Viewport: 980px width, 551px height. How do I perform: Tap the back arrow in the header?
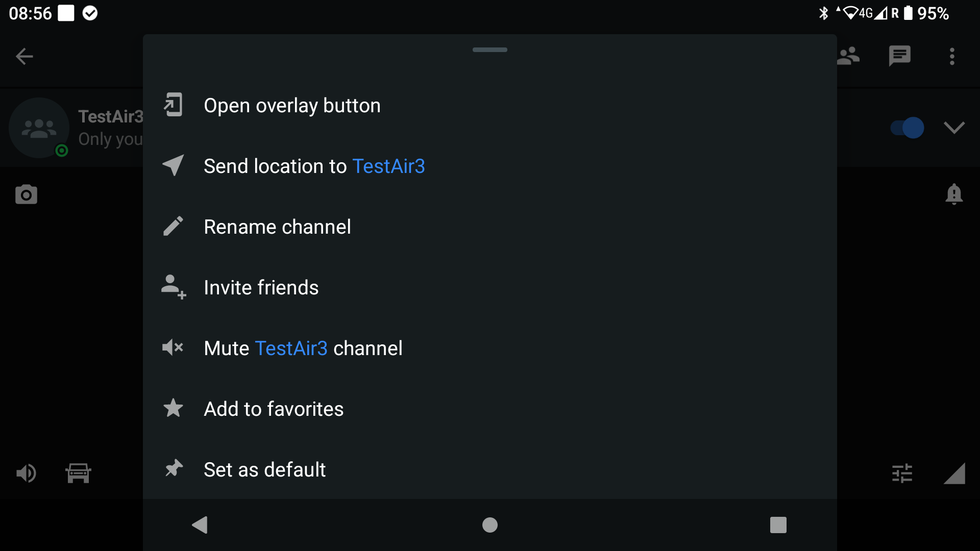[x=24, y=56]
